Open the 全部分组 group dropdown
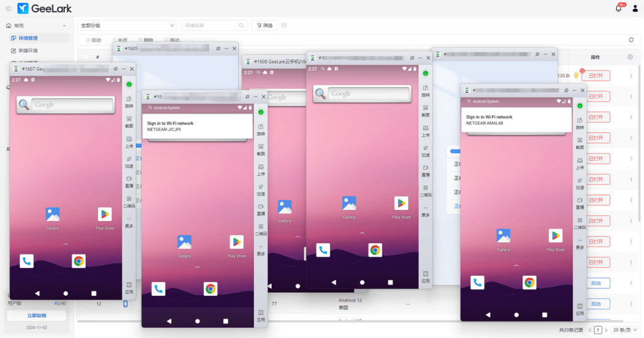Viewport: 644px width, 338px height. [x=128, y=25]
